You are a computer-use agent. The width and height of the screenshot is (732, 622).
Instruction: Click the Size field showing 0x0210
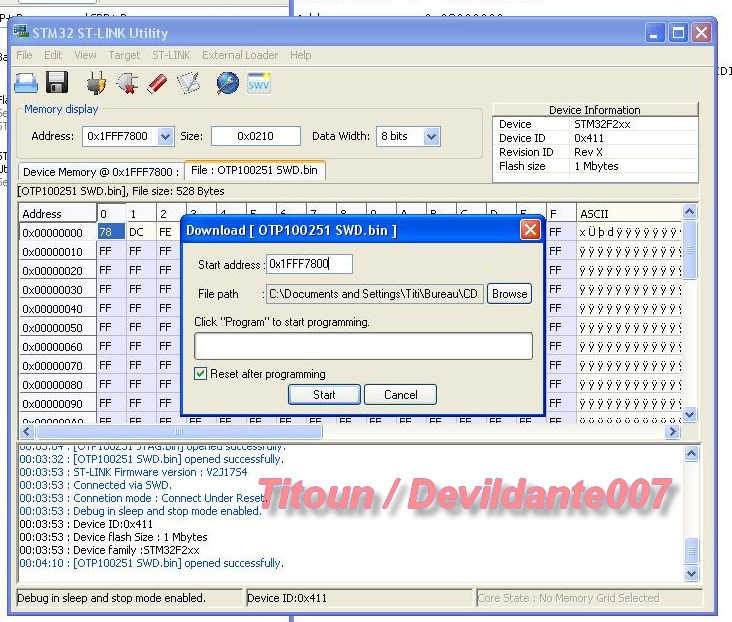[256, 136]
